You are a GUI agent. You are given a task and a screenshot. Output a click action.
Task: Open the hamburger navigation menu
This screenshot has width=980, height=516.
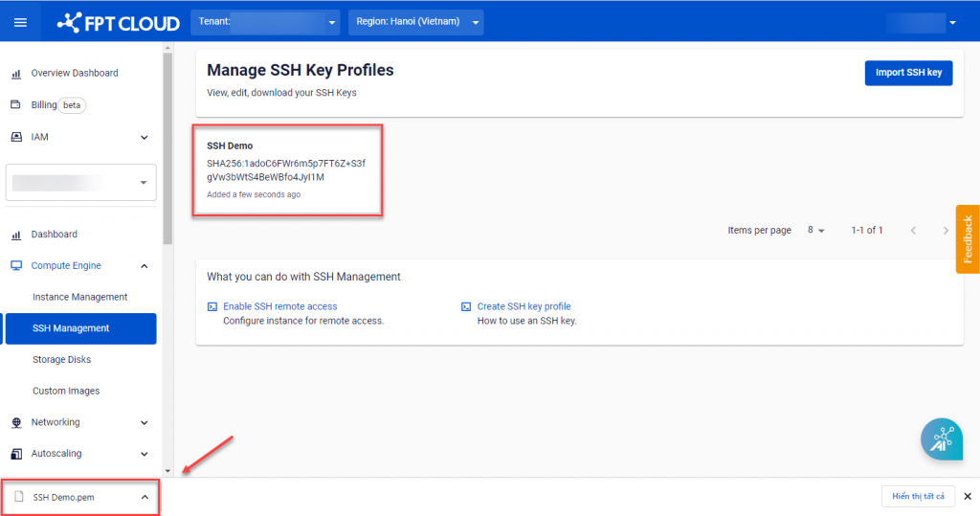click(20, 22)
